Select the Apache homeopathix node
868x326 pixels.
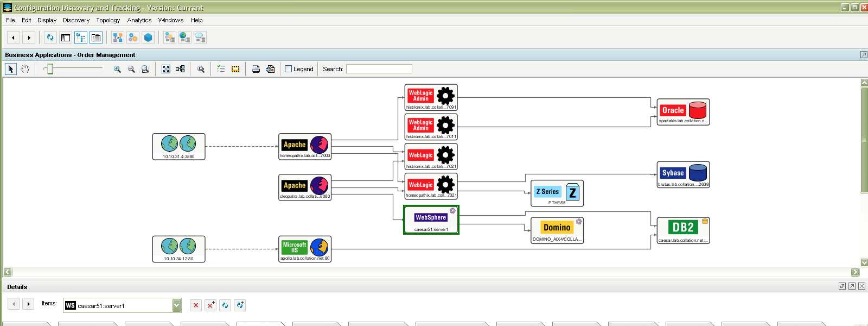[x=305, y=147]
